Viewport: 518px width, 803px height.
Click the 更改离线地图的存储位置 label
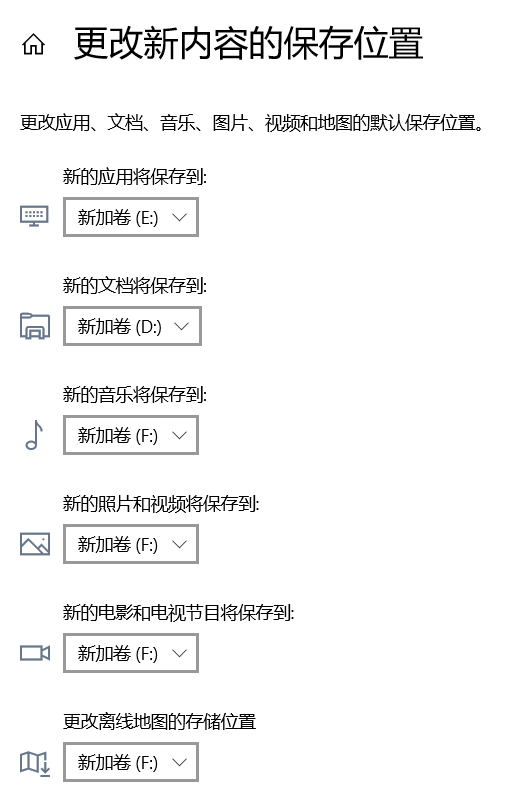(159, 722)
